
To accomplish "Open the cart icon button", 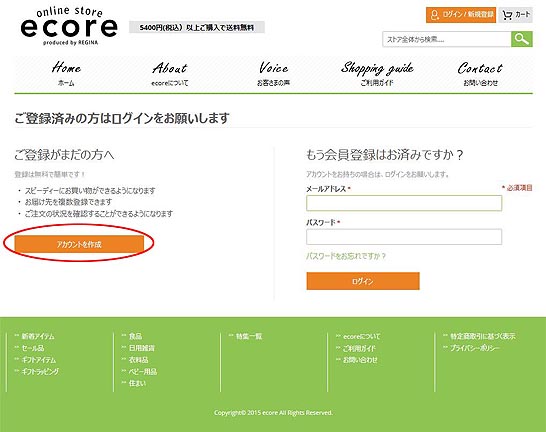I will pyautogui.click(x=515, y=15).
